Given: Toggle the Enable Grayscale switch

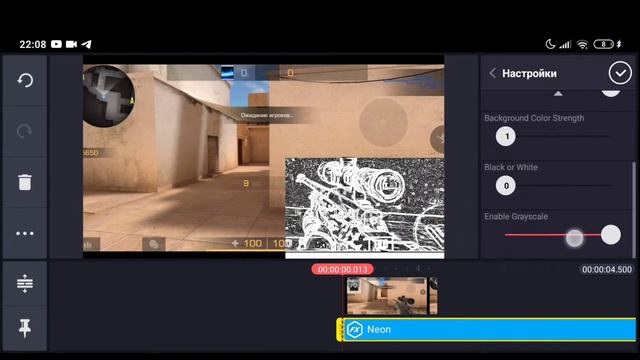Looking at the screenshot, I should [611, 235].
